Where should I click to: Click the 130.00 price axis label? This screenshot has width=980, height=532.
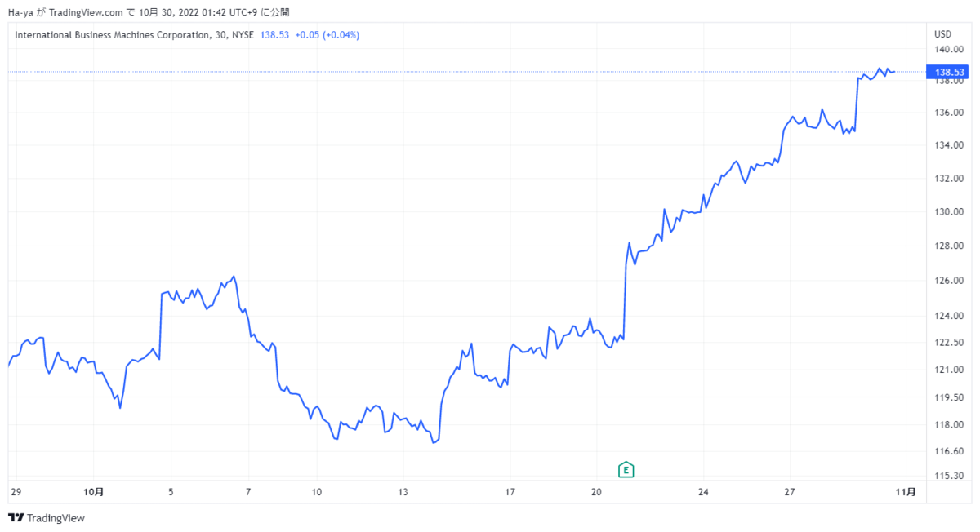click(x=950, y=212)
